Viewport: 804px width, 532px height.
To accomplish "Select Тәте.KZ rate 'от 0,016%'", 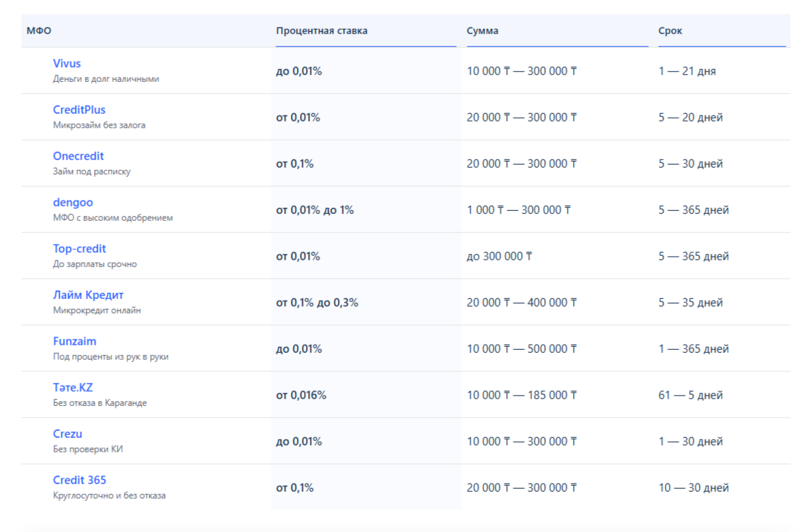I will coord(301,395).
